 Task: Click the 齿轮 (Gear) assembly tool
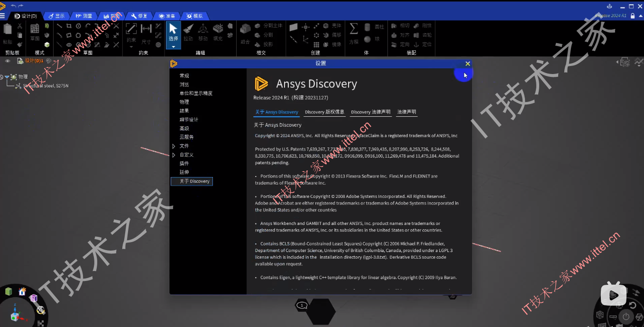click(x=423, y=35)
